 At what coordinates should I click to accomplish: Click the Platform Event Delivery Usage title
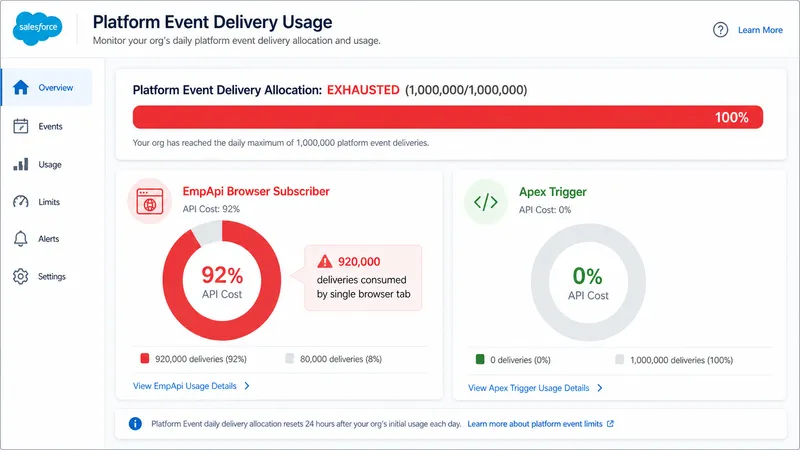point(212,22)
